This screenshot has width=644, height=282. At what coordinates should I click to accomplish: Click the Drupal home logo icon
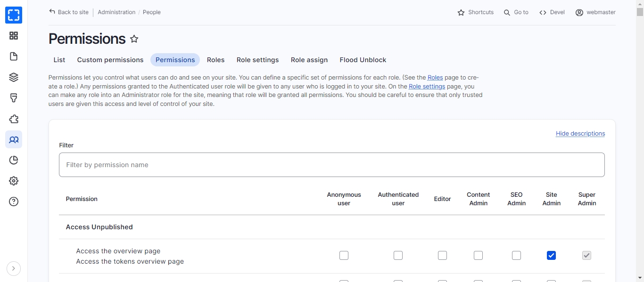(14, 15)
